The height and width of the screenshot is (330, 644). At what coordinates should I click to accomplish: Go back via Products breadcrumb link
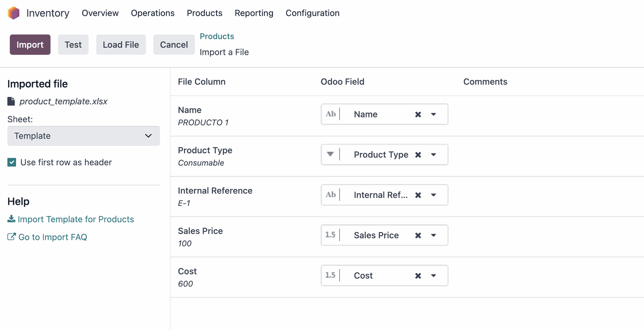217,36
